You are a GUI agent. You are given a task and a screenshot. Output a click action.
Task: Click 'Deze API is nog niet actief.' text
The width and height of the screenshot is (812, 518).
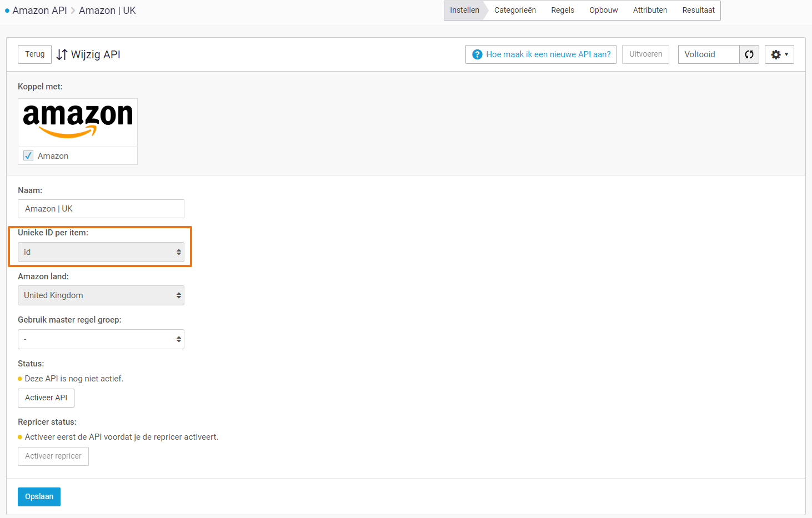74,379
